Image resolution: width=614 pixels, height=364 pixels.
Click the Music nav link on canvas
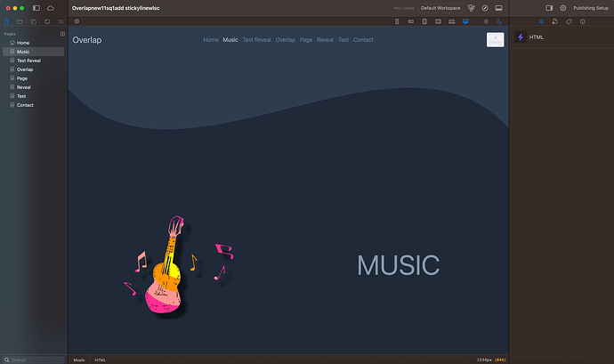pyautogui.click(x=230, y=40)
